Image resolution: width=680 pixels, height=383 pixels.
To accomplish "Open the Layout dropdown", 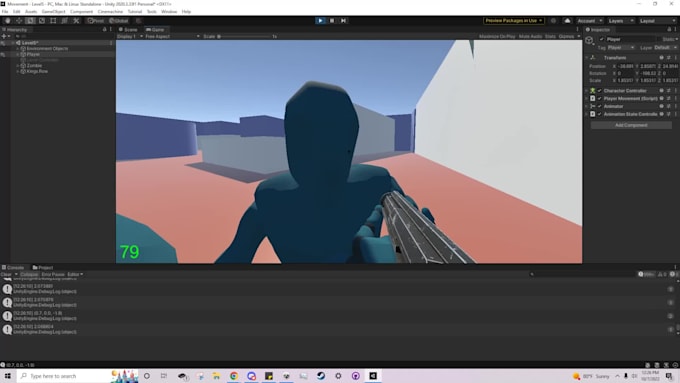I will pyautogui.click(x=657, y=21).
